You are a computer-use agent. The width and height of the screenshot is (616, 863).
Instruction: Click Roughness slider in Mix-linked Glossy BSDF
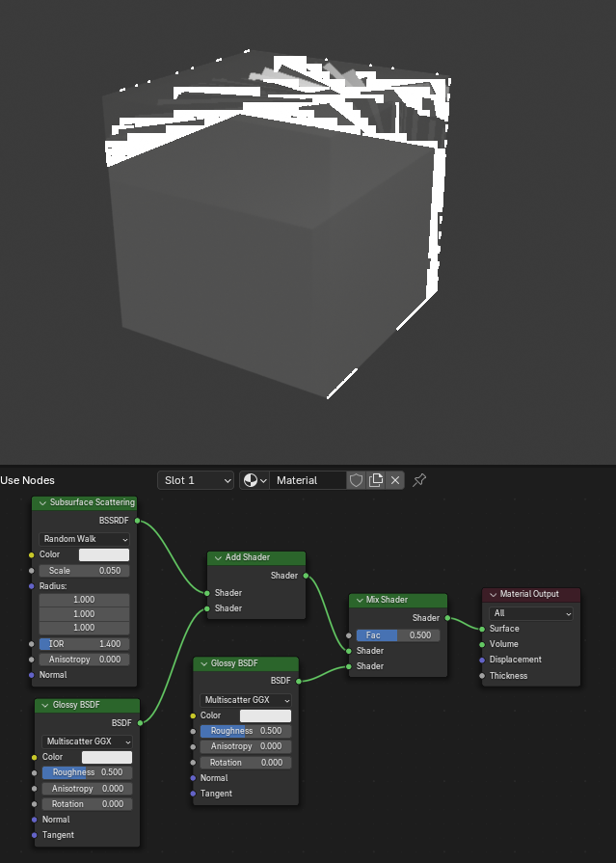click(246, 731)
